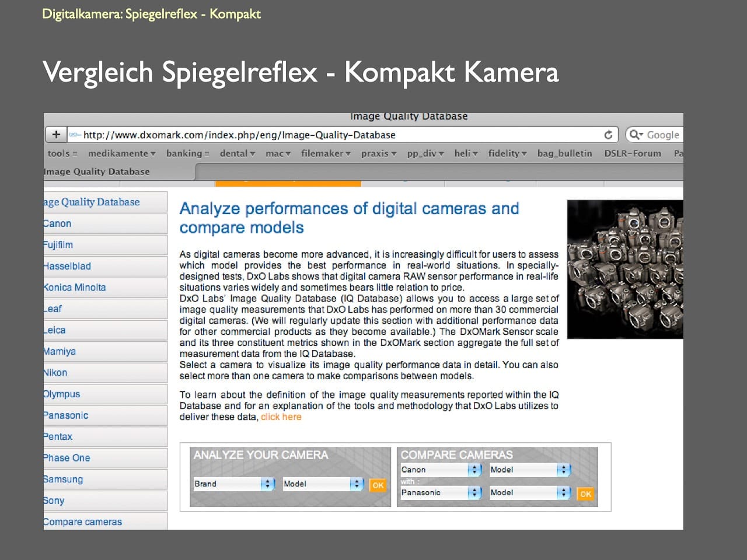Expand the Canon brand dropdown in Compare Cameras
The width and height of the screenshot is (747, 560).
click(441, 470)
